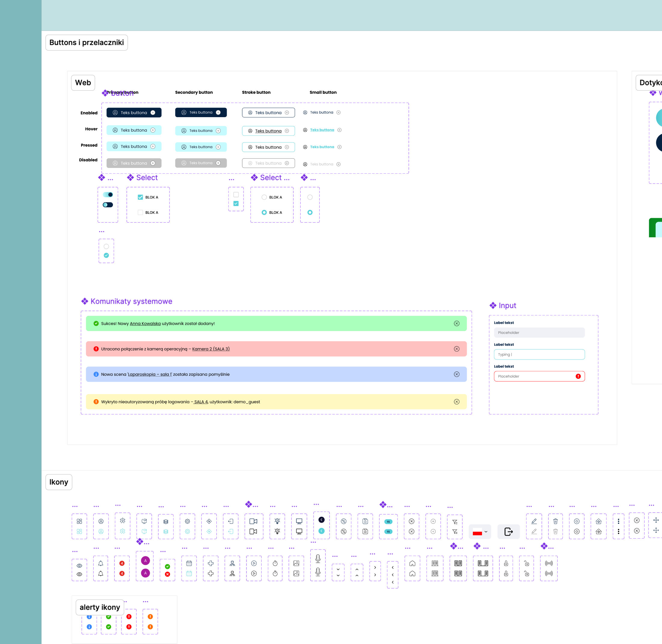The image size is (662, 644).
Task: Switch off the enabled teal toggle
Action: (x=108, y=195)
